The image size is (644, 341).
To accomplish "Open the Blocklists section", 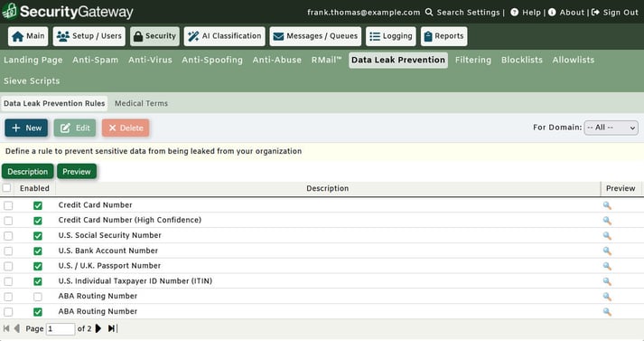I will click(521, 60).
